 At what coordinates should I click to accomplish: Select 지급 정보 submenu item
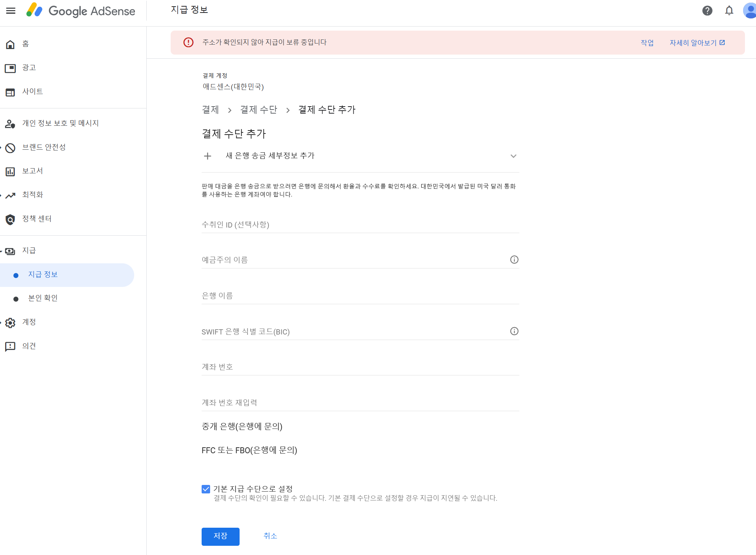point(43,274)
